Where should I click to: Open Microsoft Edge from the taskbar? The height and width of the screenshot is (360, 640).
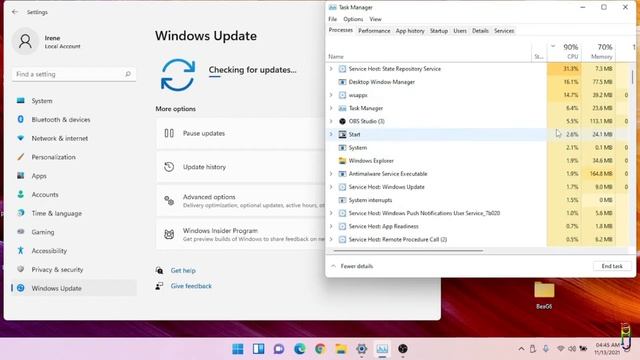pos(300,349)
